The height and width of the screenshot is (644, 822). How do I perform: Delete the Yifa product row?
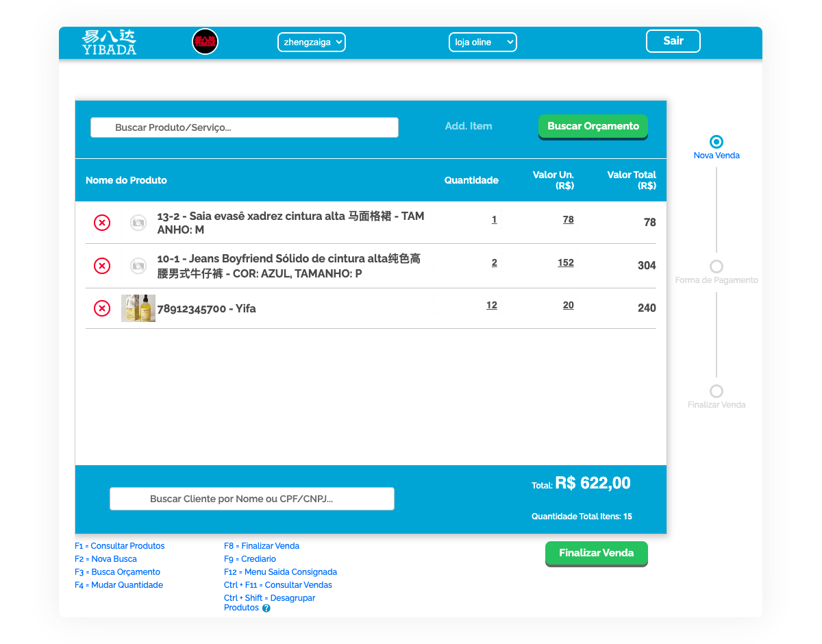click(x=101, y=308)
